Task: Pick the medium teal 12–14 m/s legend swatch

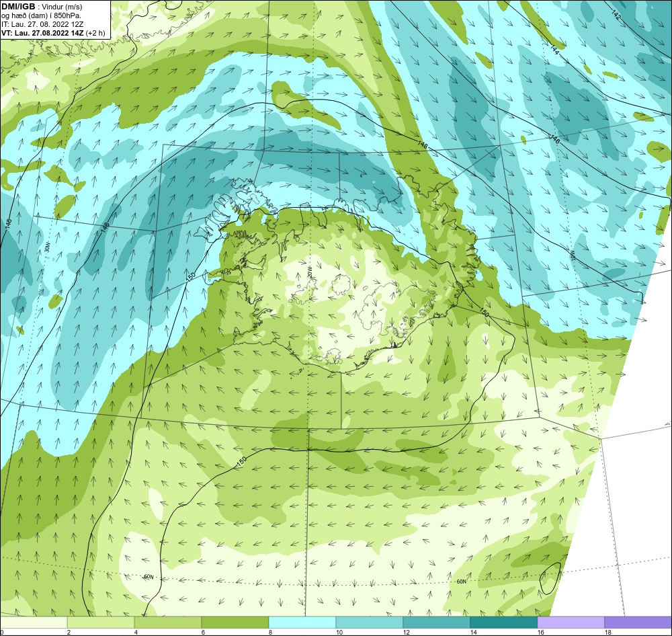Action: pos(436,623)
